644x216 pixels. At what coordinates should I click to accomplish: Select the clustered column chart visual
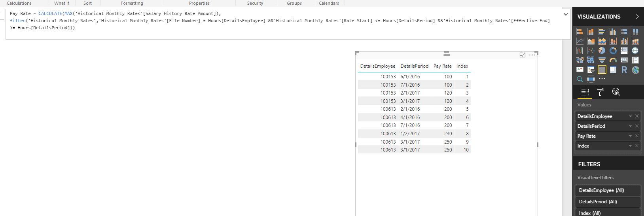point(613,32)
